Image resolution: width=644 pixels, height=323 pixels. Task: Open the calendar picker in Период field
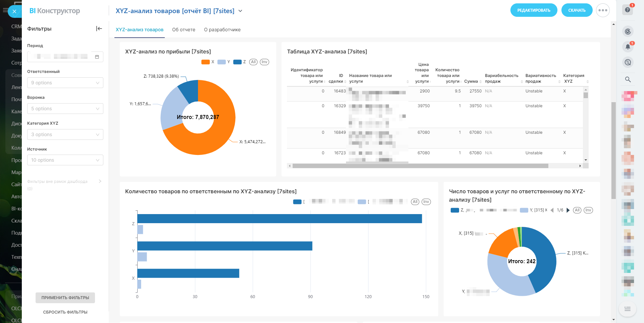(x=97, y=57)
